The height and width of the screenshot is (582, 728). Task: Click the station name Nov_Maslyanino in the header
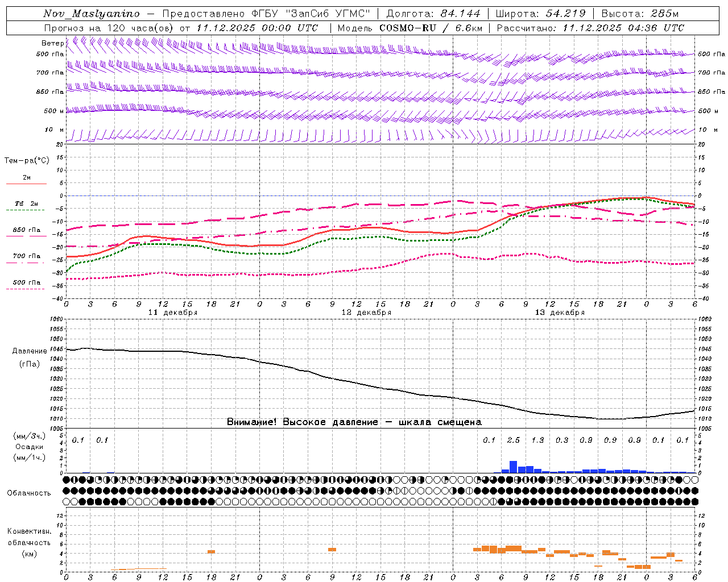pyautogui.click(x=92, y=14)
